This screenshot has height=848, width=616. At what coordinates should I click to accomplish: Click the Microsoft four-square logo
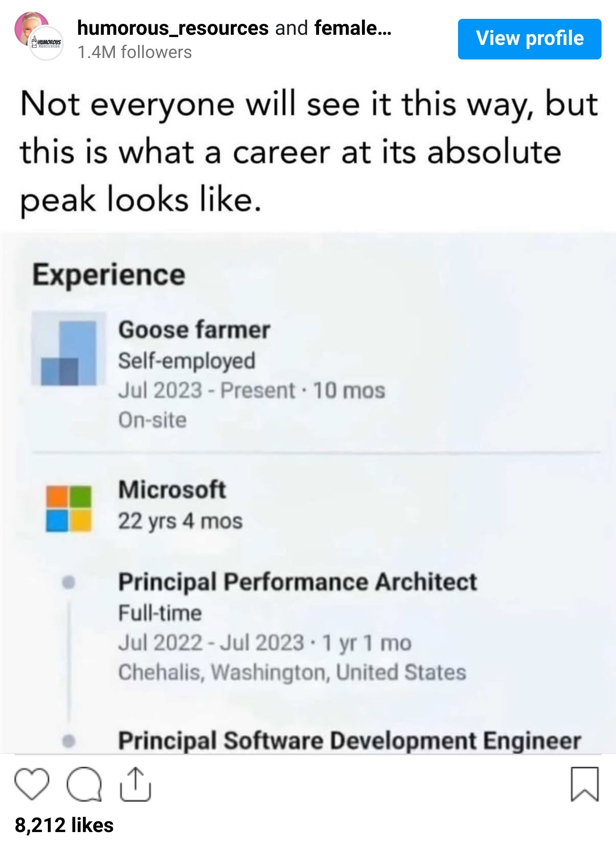coord(68,508)
